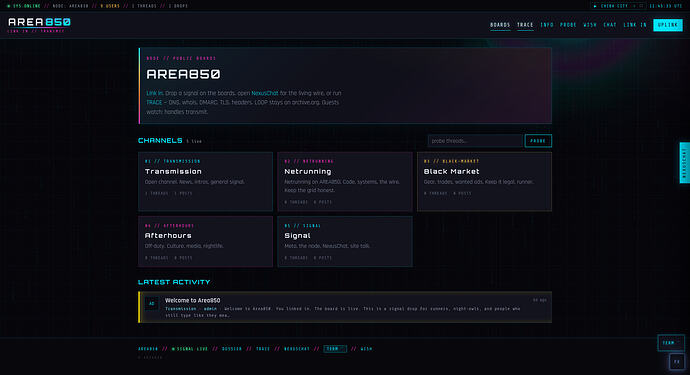The width and height of the screenshot is (690, 375).
Task: Open the NexusChat side tab on right edge
Action: tap(684, 162)
